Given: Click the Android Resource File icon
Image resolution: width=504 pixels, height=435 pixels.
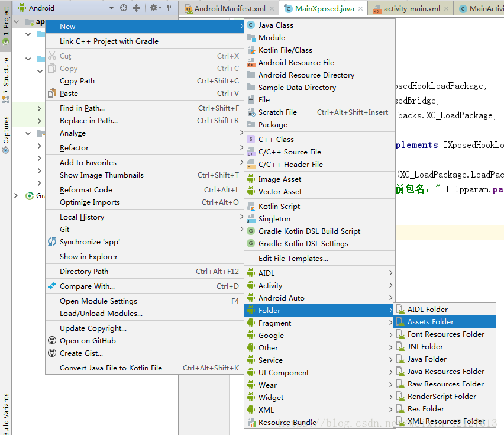Looking at the screenshot, I should coord(251,62).
